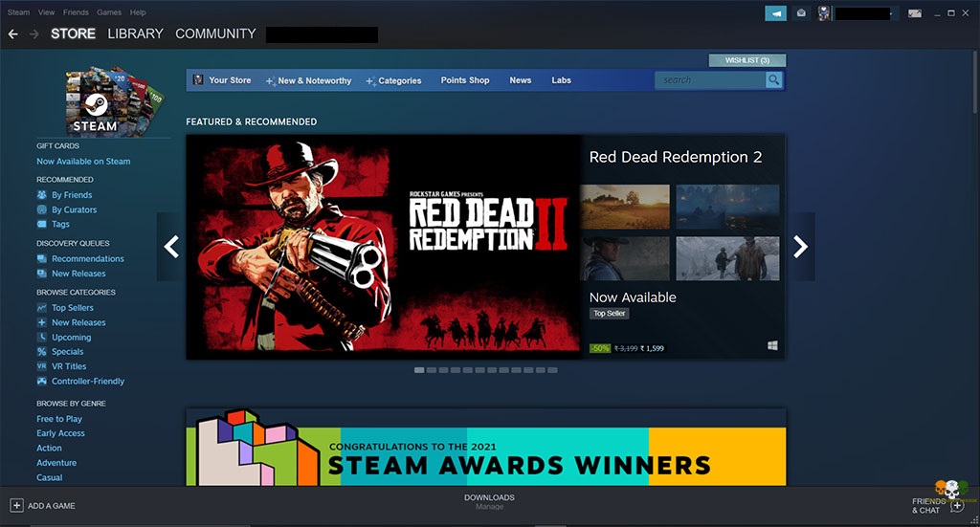Click the ₹ 1,599 discounted price
This screenshot has height=527, width=980.
pos(652,348)
